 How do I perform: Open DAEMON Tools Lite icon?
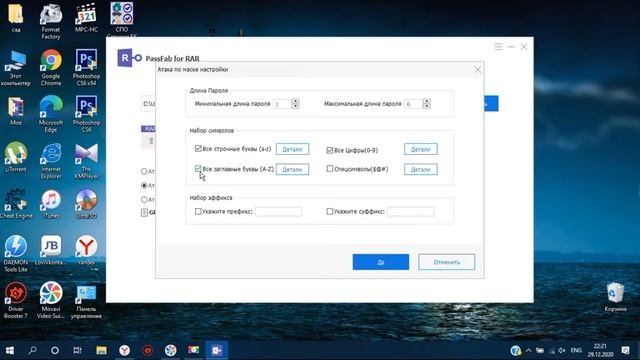coord(16,253)
